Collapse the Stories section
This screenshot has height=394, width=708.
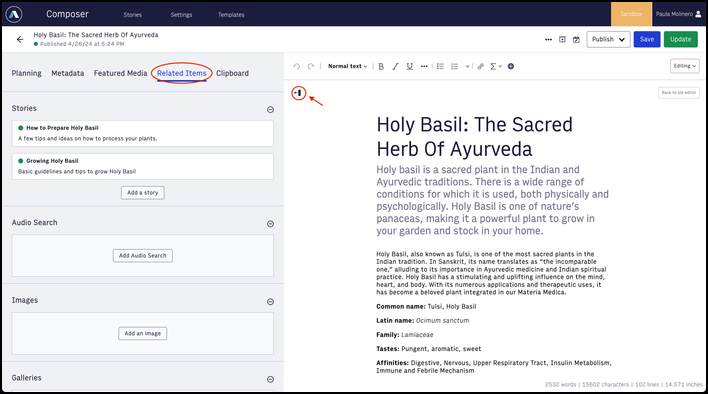[x=270, y=110]
